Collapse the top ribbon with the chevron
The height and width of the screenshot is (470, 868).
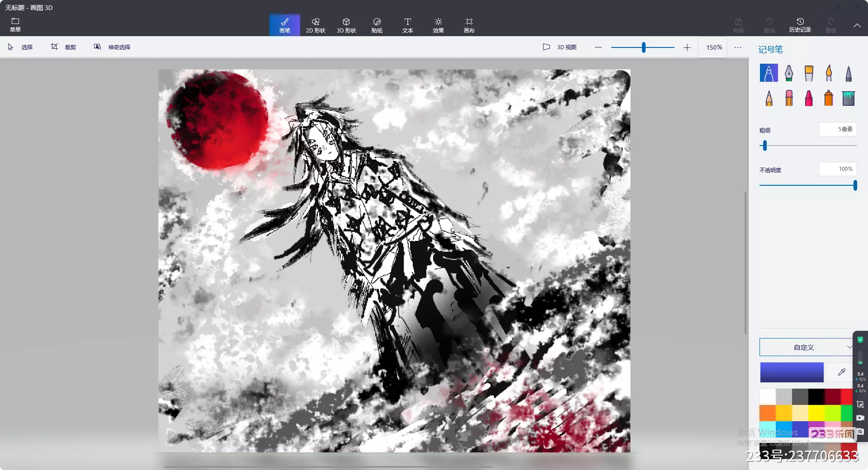857,26
